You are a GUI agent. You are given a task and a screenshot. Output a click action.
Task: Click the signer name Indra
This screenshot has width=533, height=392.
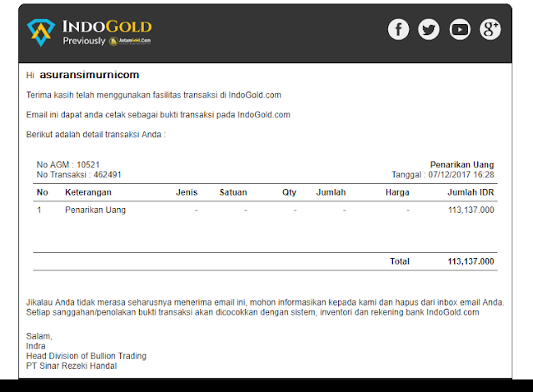click(36, 346)
